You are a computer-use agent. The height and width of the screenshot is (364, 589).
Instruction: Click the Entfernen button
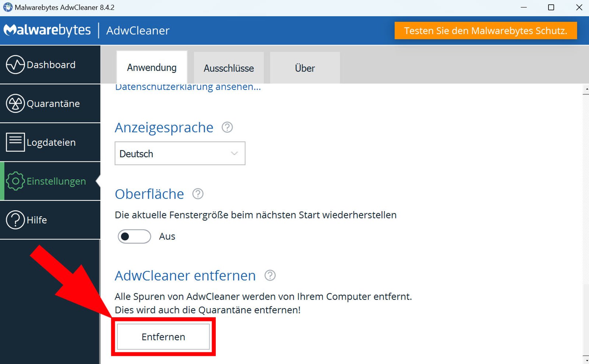tap(163, 336)
